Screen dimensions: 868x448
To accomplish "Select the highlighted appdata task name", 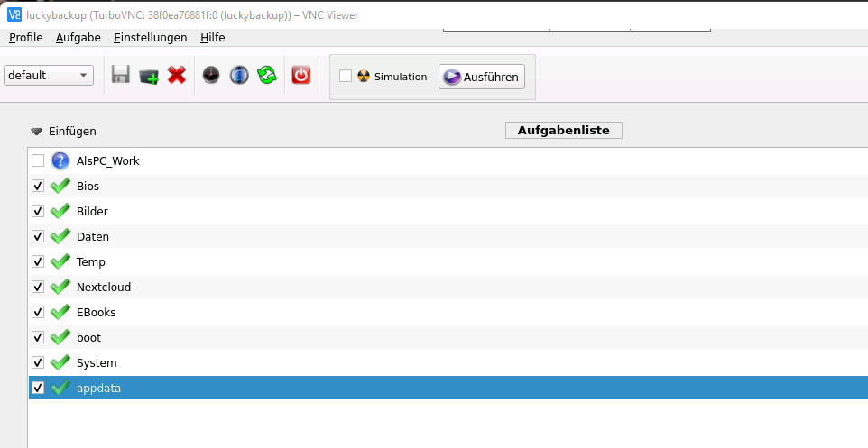I will [x=98, y=389].
